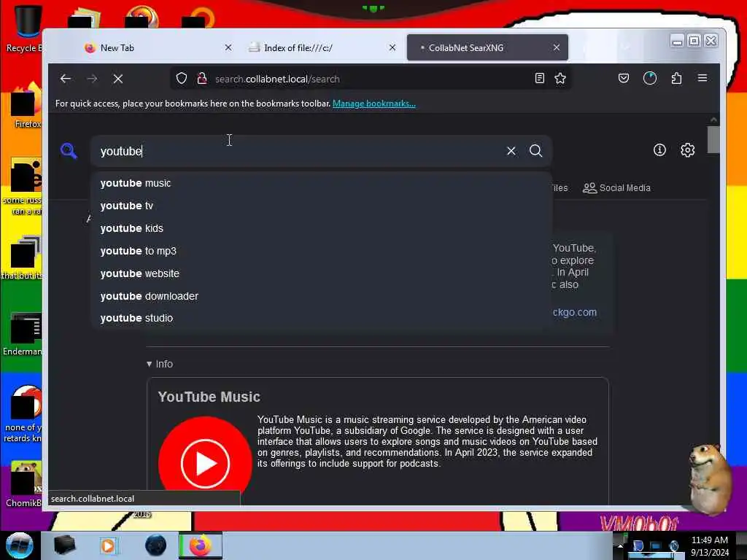
Task: Click the YouTube Music heading
Action: tap(209, 397)
